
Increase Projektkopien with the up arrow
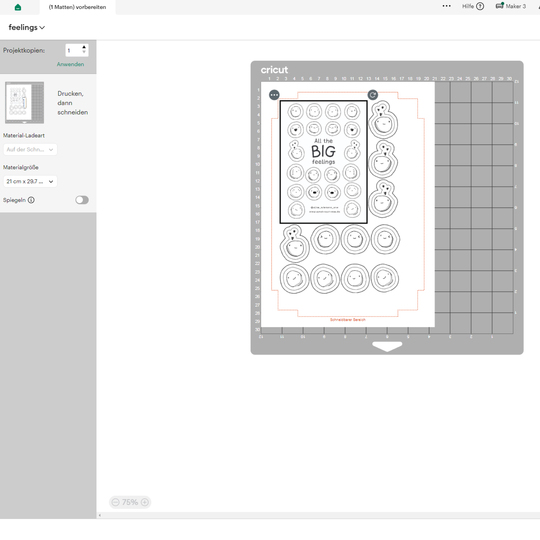(x=84, y=48)
